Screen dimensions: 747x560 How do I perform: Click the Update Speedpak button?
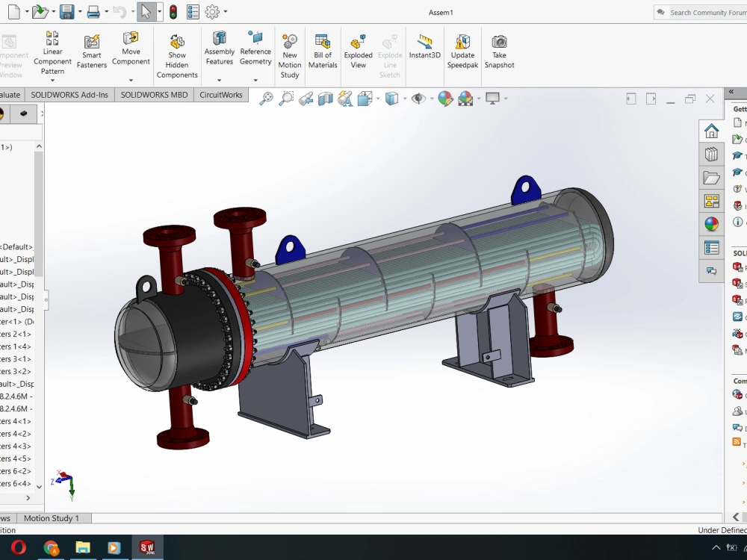point(462,52)
